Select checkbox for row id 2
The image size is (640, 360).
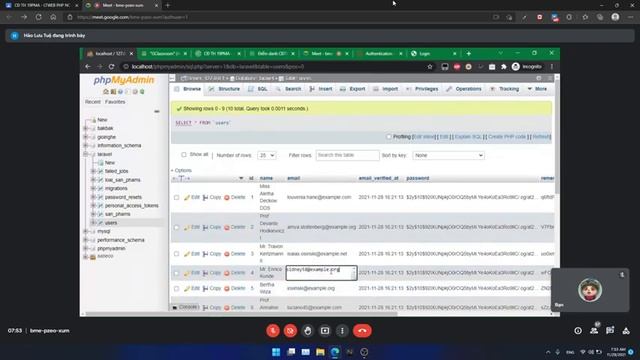(176, 227)
